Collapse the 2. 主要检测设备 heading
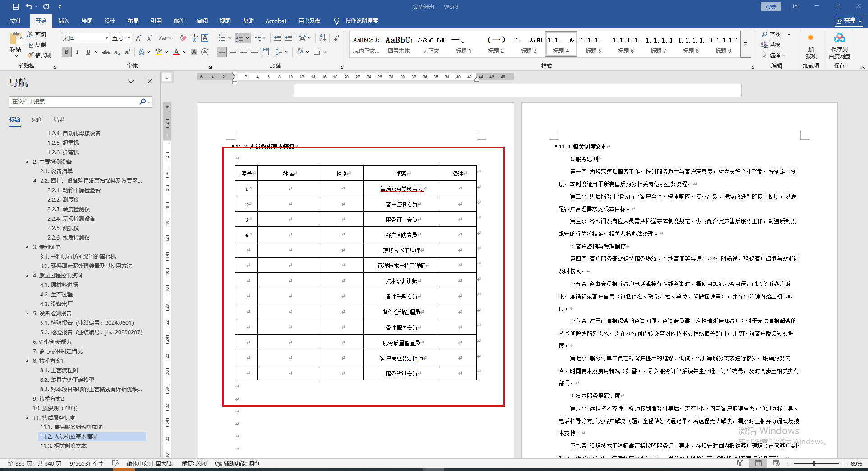 (x=28, y=162)
